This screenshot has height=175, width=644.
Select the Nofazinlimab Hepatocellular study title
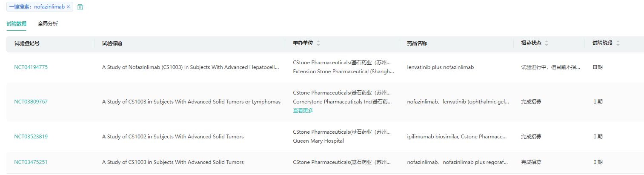(x=190, y=67)
